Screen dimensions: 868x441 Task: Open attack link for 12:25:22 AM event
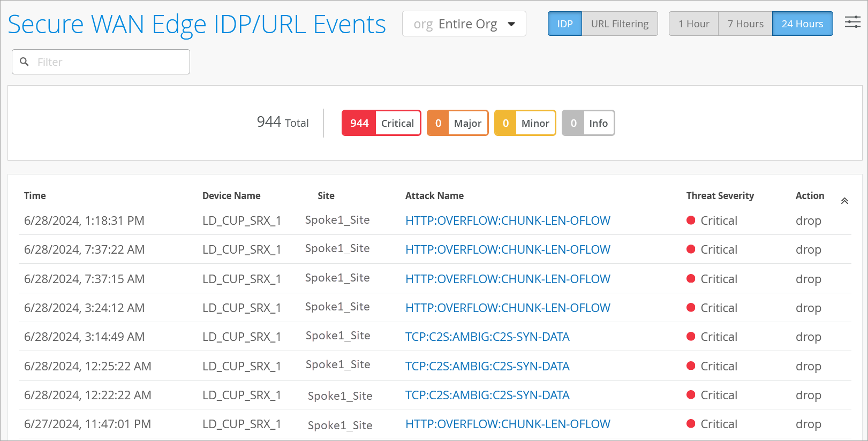coord(487,366)
